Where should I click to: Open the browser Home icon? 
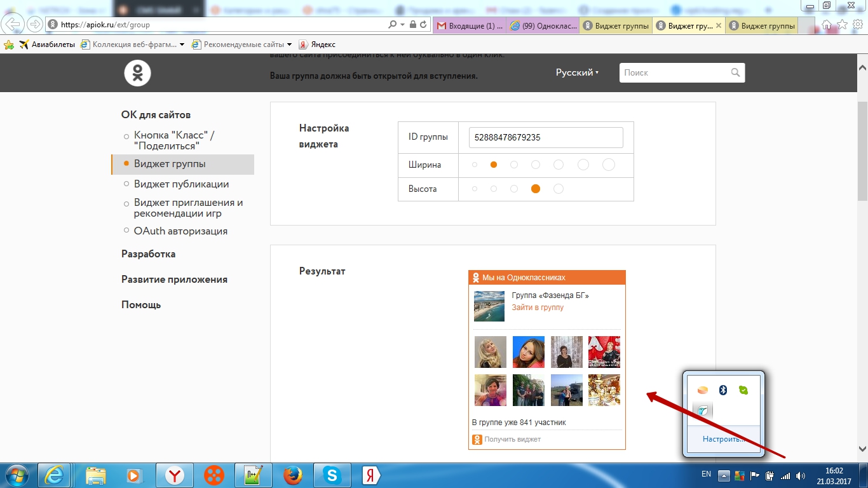827,24
